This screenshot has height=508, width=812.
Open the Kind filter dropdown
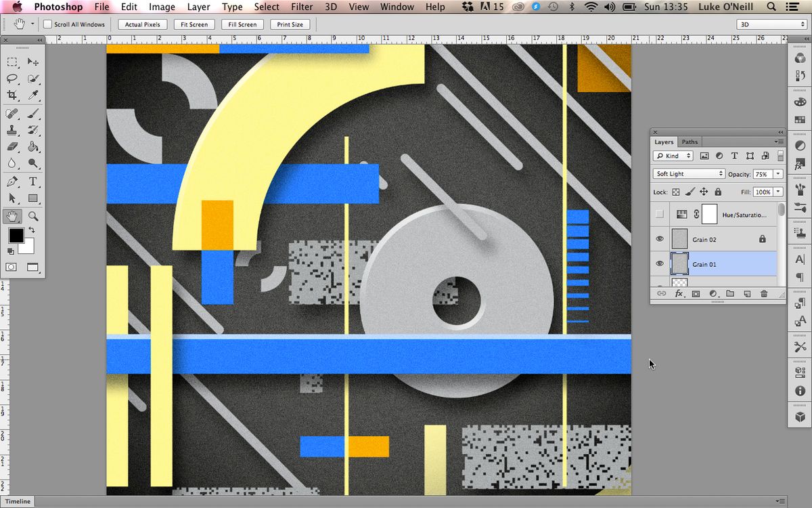tap(673, 156)
